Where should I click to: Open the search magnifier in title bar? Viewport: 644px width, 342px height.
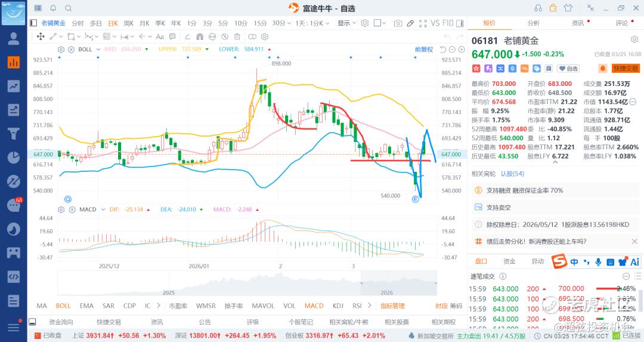(x=68, y=8)
